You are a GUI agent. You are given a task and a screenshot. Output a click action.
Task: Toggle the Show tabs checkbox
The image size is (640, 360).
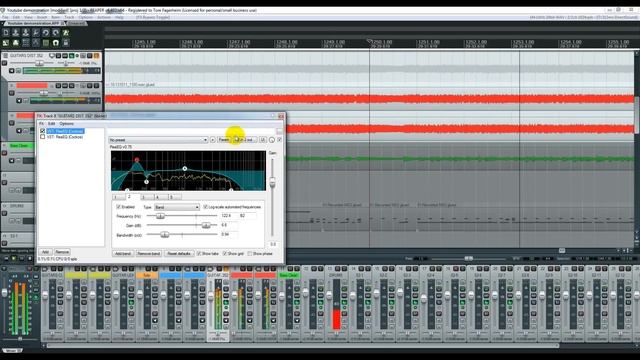pyautogui.click(x=199, y=253)
